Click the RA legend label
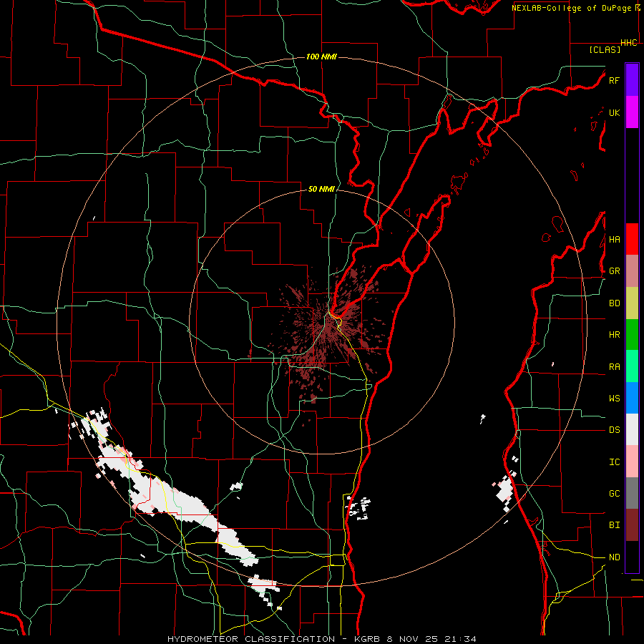 tap(614, 367)
